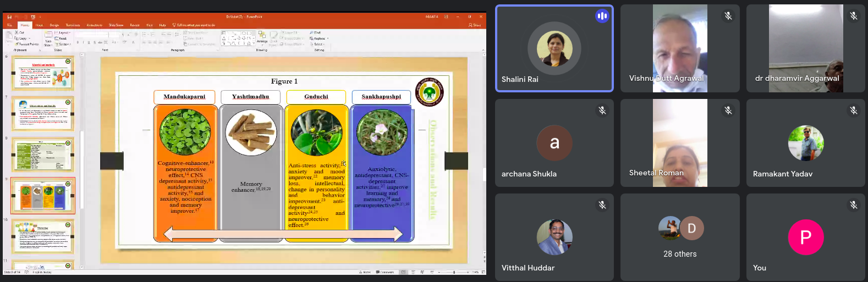This screenshot has height=282, width=868.
Task: Switch to the Insert ribbon tab
Action: point(39,25)
